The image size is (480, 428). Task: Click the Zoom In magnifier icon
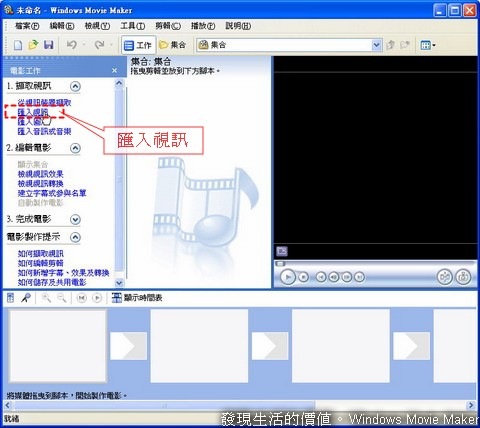(46, 298)
